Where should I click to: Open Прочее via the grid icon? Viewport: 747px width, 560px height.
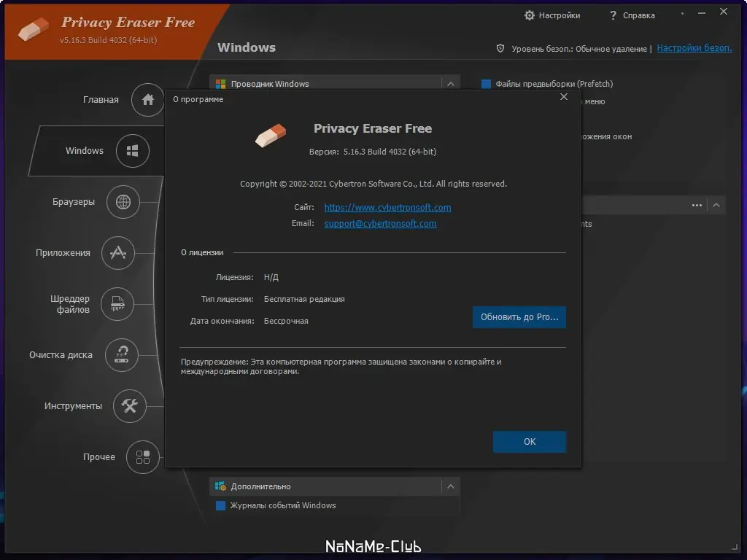point(142,457)
